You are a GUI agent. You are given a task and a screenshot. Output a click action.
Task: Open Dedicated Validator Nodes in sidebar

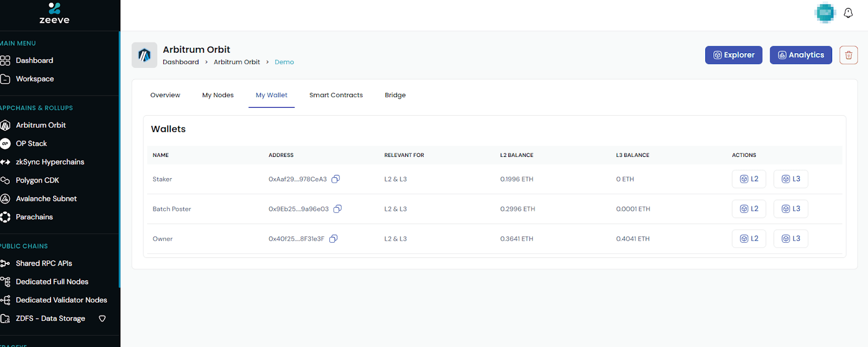coord(61,300)
